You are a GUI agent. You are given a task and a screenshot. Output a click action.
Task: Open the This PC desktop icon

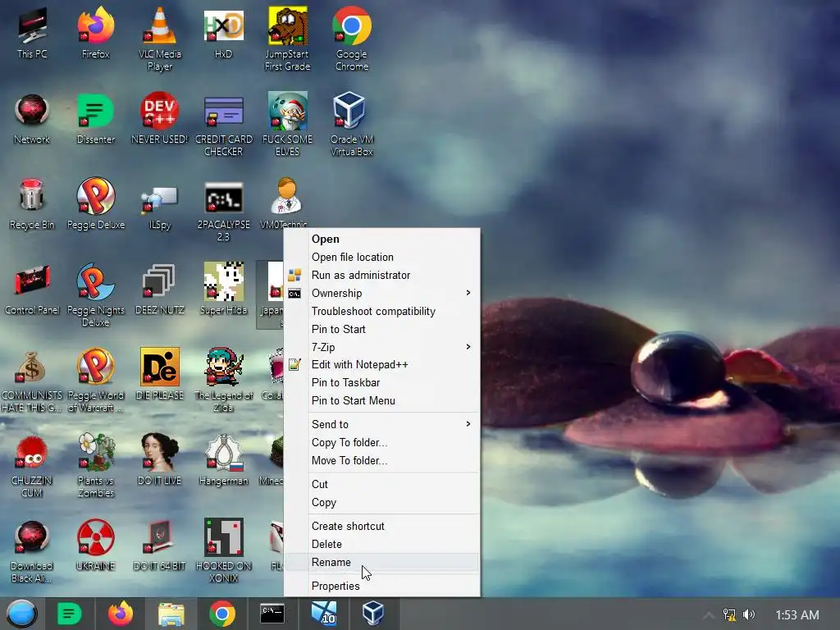pyautogui.click(x=32, y=33)
